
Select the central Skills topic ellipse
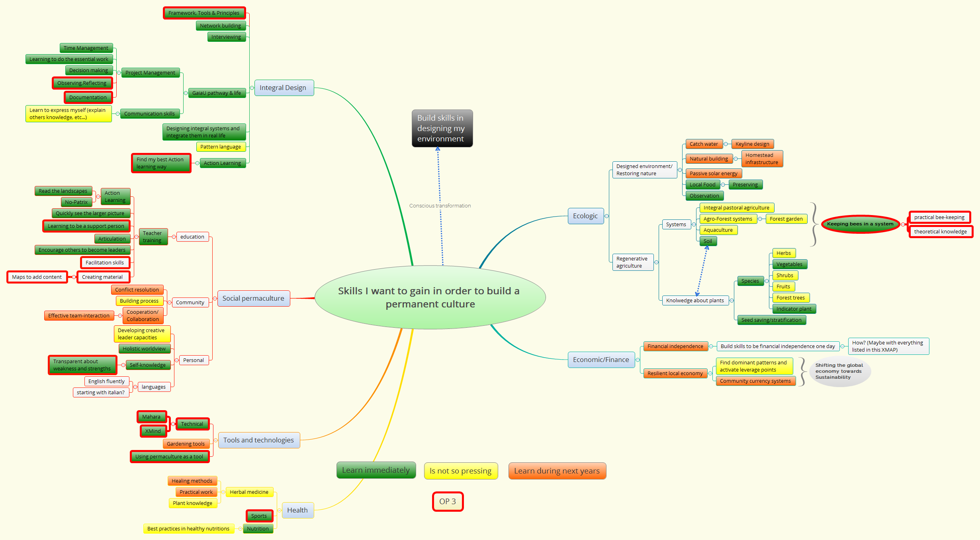pos(429,297)
